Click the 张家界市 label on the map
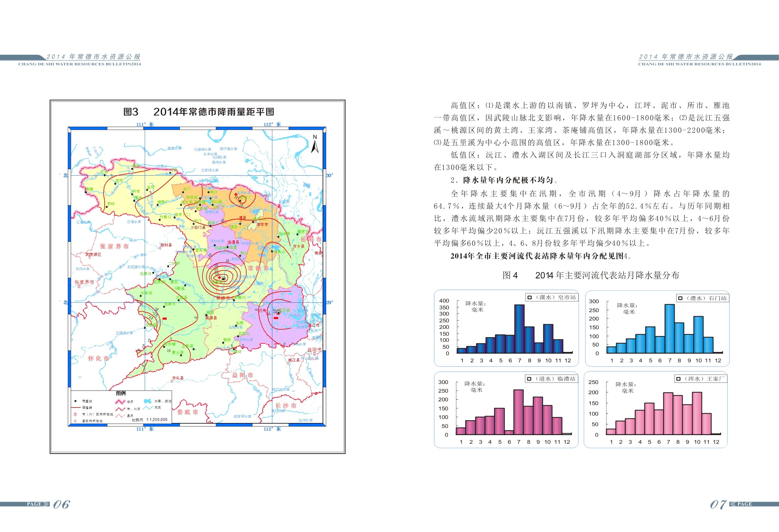This screenshot has height=532, width=779. [x=114, y=246]
